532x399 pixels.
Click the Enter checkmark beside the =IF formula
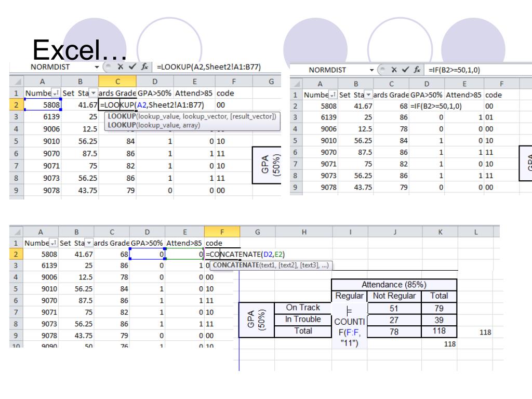coord(405,70)
